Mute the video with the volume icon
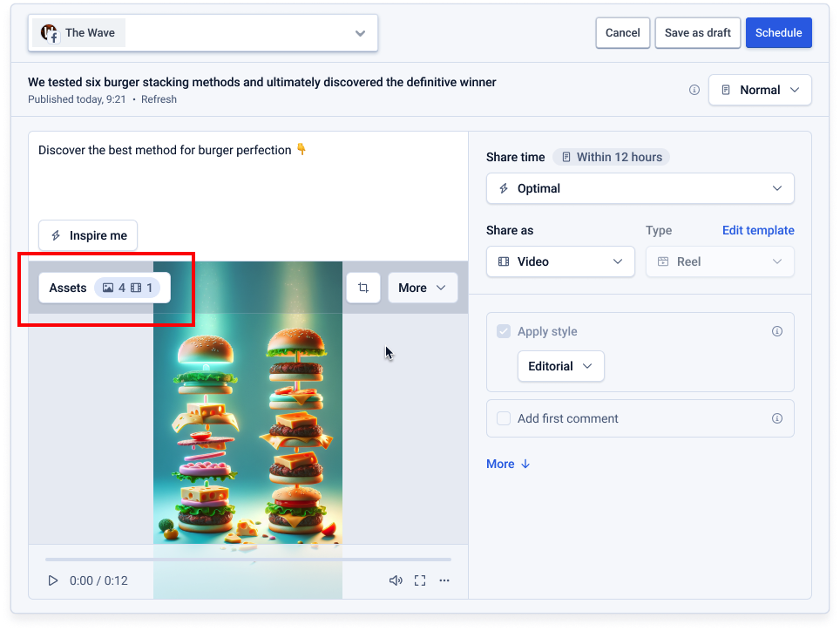This screenshot has height=631, width=840. click(x=396, y=580)
